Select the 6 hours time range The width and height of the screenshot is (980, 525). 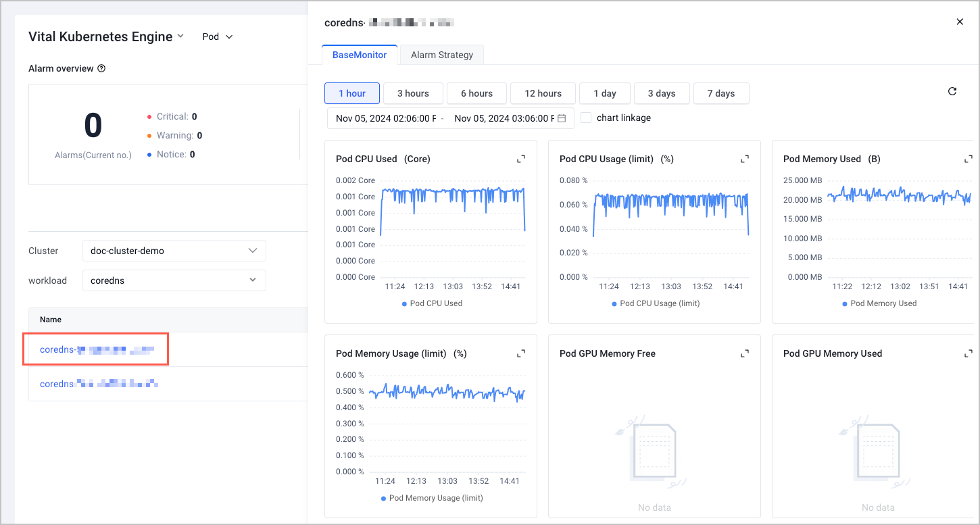coord(476,93)
